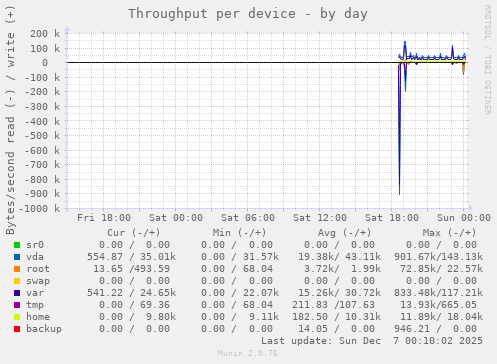The image size is (497, 364).
Task: Select the 'home' legend label
Action: tap(38, 317)
